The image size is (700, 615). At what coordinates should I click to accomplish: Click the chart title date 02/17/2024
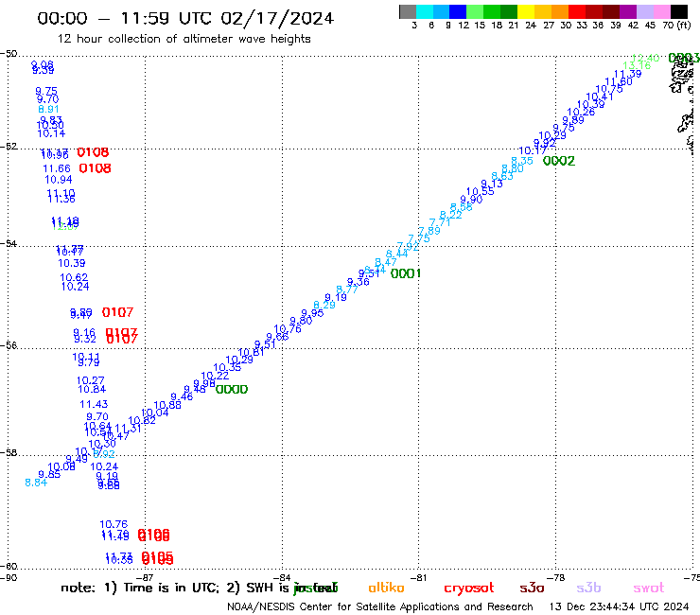(x=277, y=18)
